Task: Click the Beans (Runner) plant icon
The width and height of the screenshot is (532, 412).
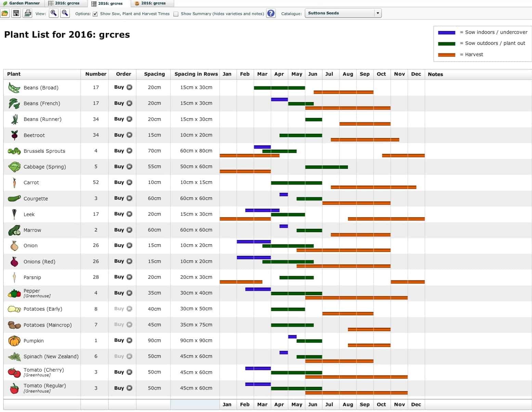Action: coord(14,119)
